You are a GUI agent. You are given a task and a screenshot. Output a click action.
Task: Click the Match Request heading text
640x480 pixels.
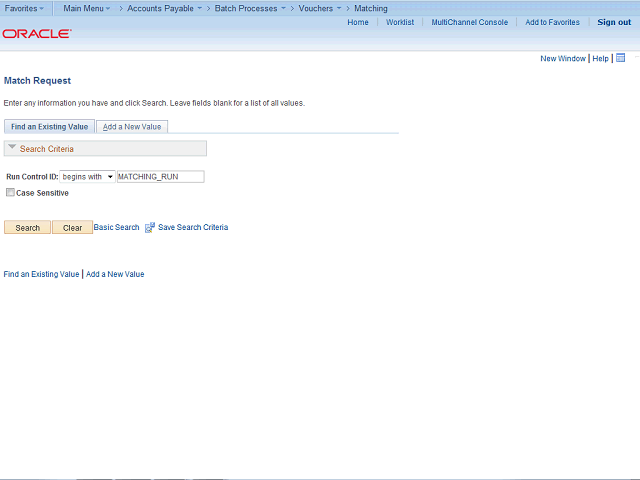click(37, 80)
